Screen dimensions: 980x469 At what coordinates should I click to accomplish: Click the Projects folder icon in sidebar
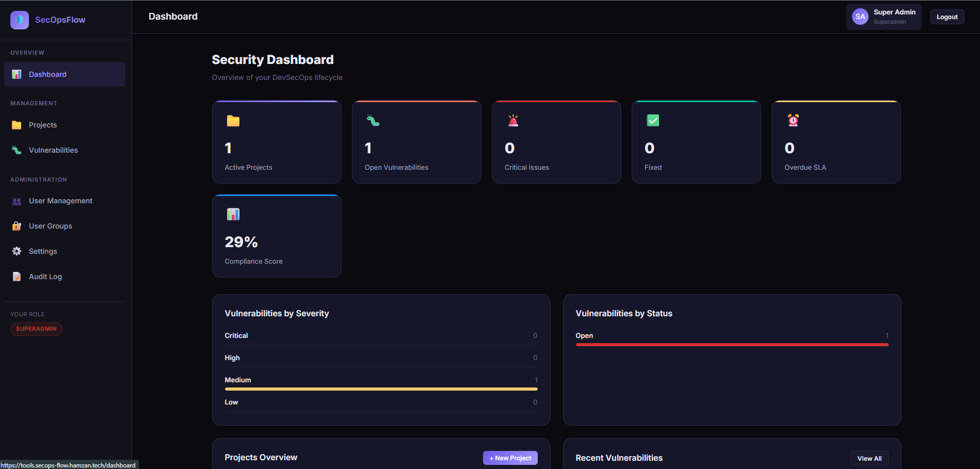(16, 124)
